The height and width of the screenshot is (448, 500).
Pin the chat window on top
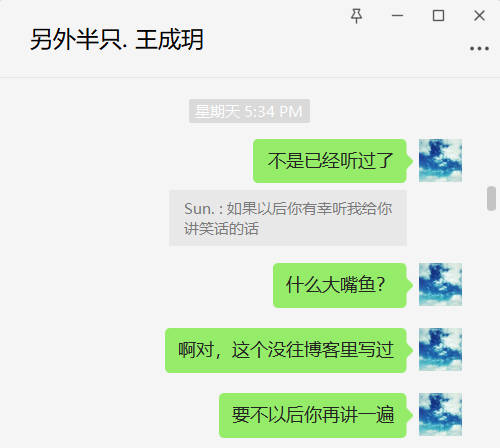point(356,16)
